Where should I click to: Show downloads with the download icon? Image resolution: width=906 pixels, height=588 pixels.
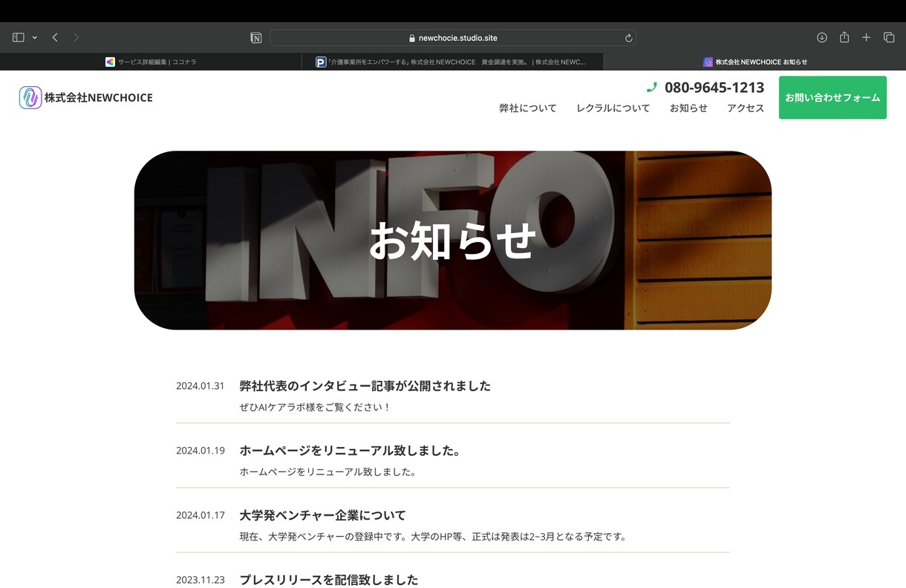pos(822,37)
